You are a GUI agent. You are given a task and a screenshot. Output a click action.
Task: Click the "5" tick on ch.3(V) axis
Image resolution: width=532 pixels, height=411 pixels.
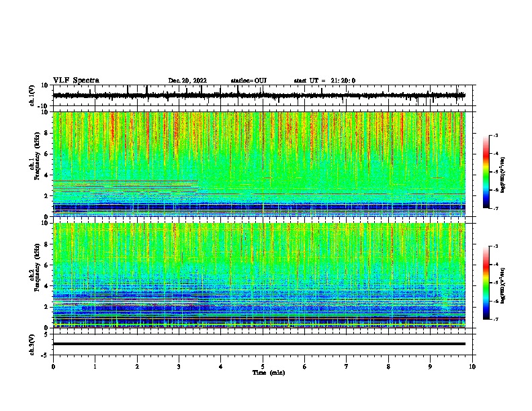pos(46,334)
